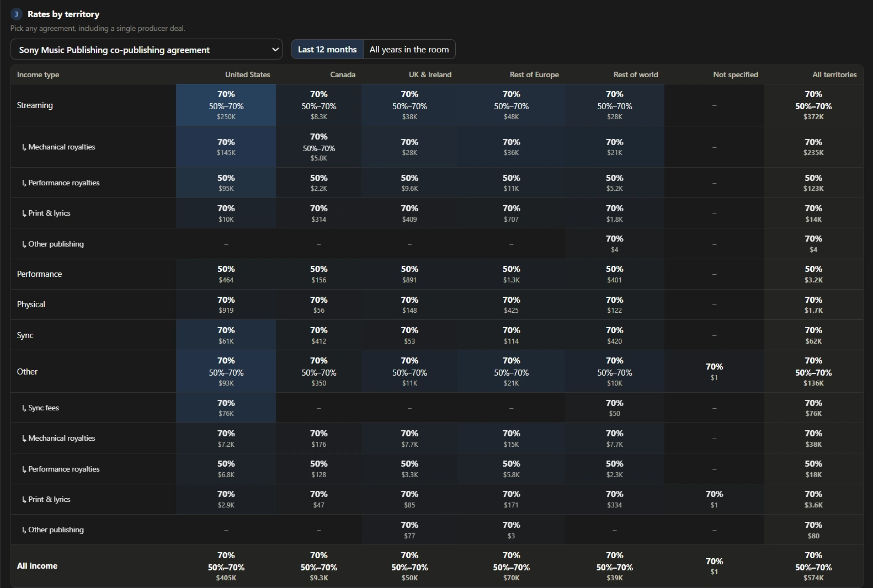
Task: Click the All income Rest of Europe $70K cell
Action: [x=511, y=566]
